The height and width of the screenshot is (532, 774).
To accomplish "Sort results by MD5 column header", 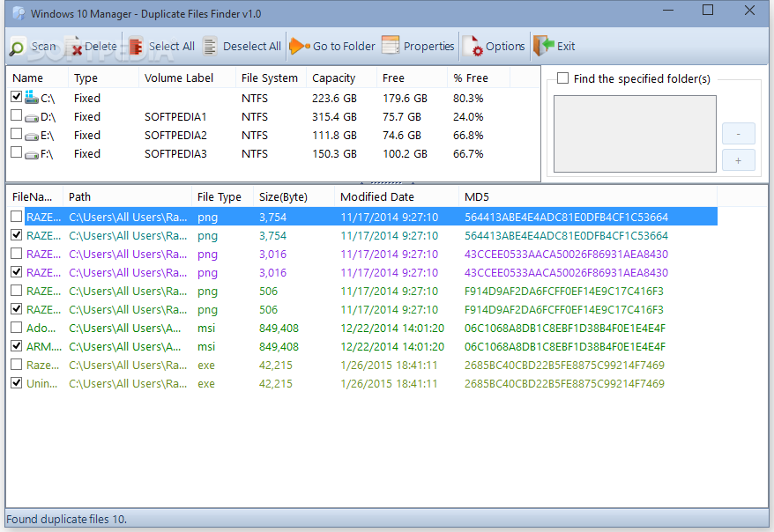I will [x=588, y=196].
